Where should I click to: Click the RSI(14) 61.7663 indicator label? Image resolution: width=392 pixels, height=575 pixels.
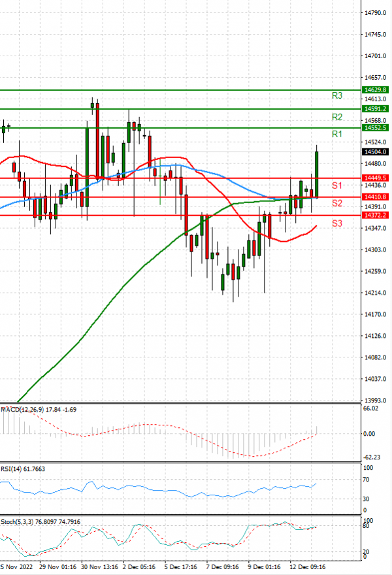pos(23,469)
